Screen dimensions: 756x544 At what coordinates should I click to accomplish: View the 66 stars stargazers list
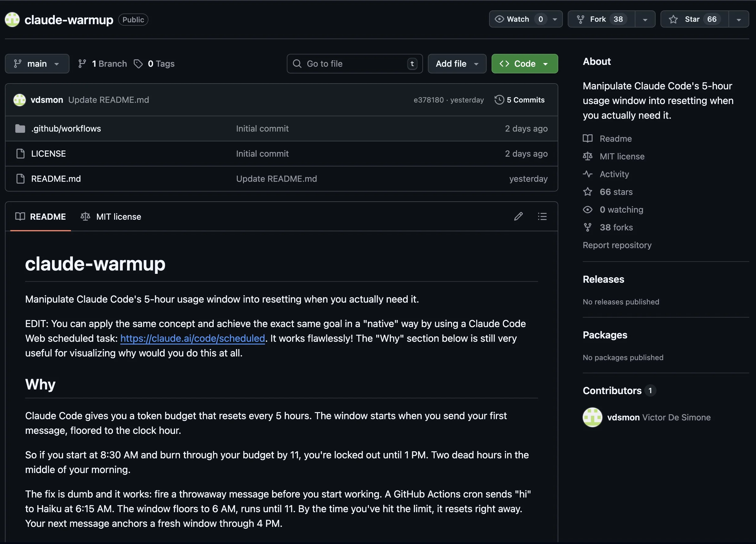(616, 192)
